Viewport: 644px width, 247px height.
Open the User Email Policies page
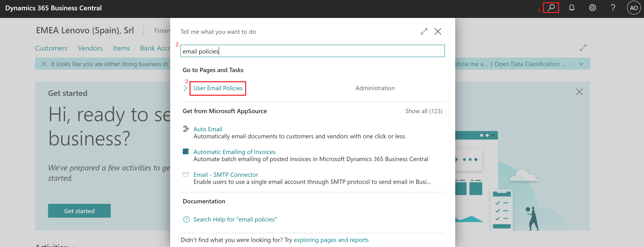coord(218,88)
